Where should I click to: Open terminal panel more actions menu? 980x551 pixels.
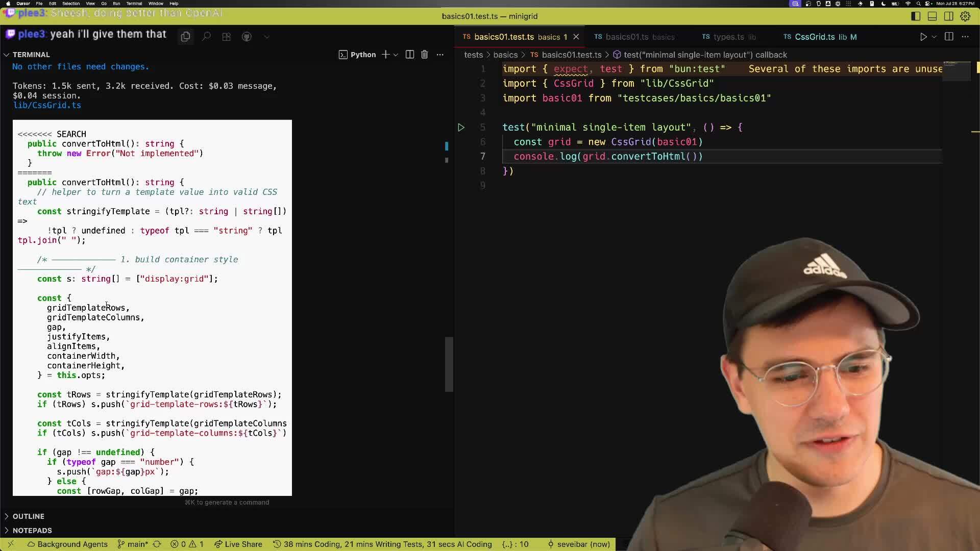(440, 55)
